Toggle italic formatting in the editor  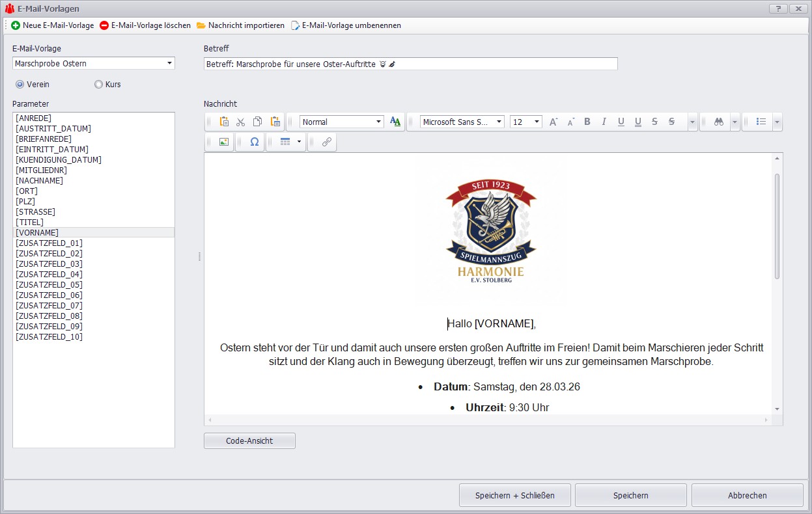coord(604,122)
